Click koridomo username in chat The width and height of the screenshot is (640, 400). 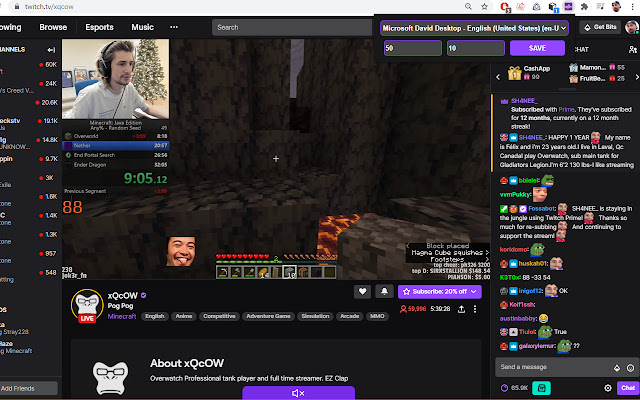point(513,249)
